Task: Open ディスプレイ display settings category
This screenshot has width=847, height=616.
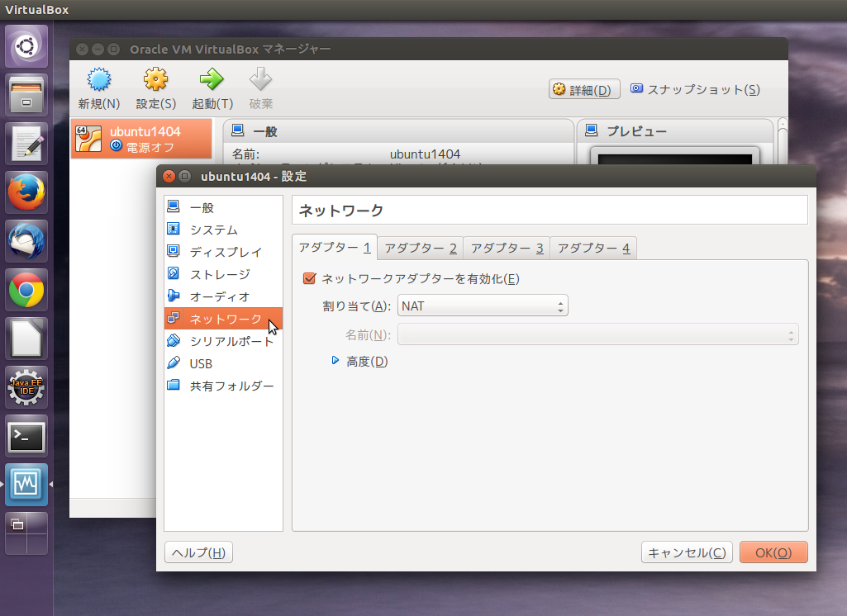Action: pyautogui.click(x=223, y=252)
